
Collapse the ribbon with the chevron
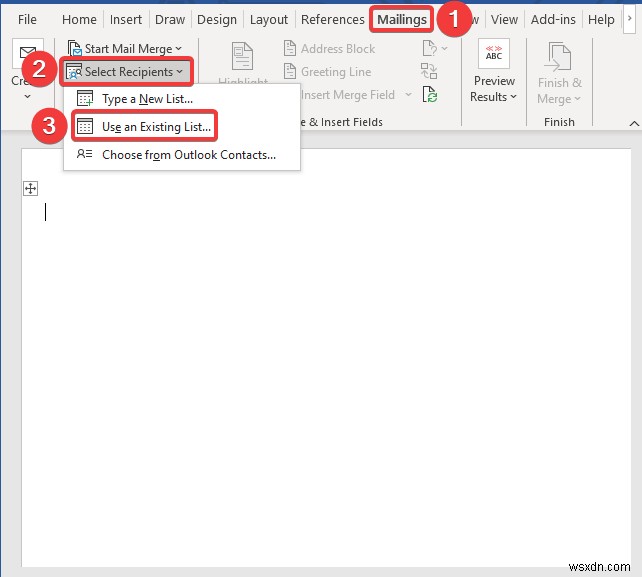coord(634,123)
